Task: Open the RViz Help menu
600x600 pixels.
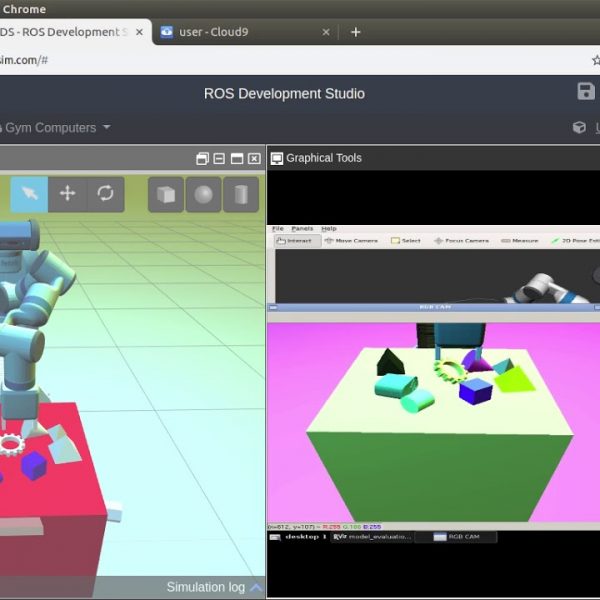Action: pos(329,228)
